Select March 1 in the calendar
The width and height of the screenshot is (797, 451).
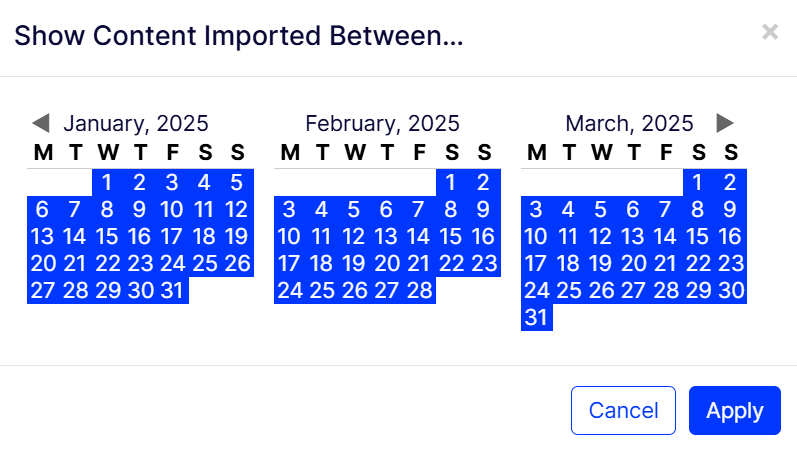click(x=699, y=182)
